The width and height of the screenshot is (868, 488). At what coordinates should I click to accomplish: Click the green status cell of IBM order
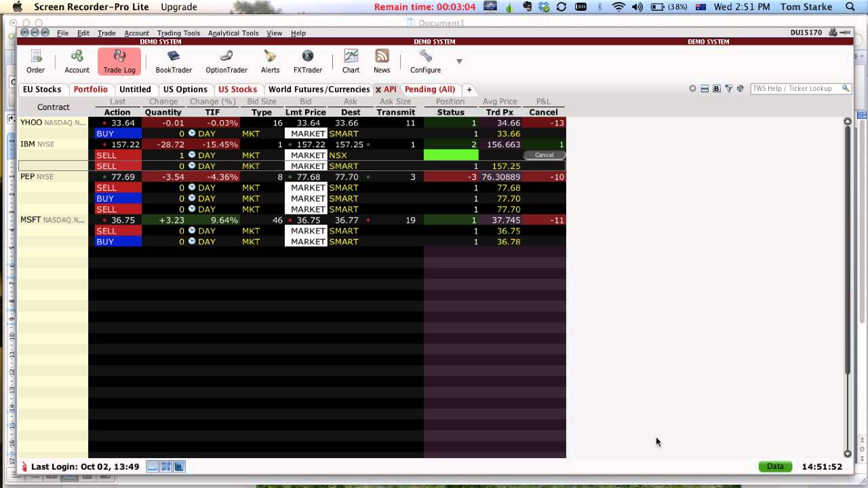point(450,155)
